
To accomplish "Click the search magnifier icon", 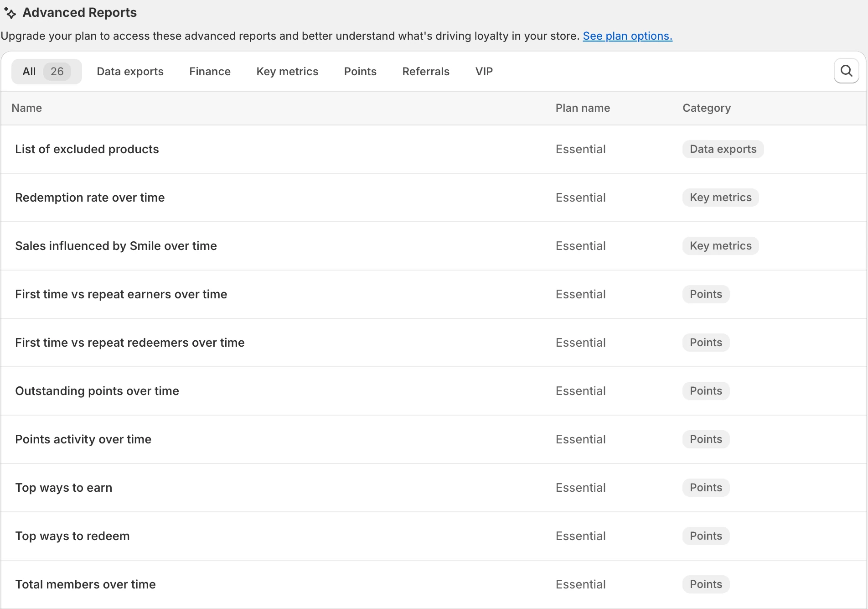I will (x=846, y=71).
